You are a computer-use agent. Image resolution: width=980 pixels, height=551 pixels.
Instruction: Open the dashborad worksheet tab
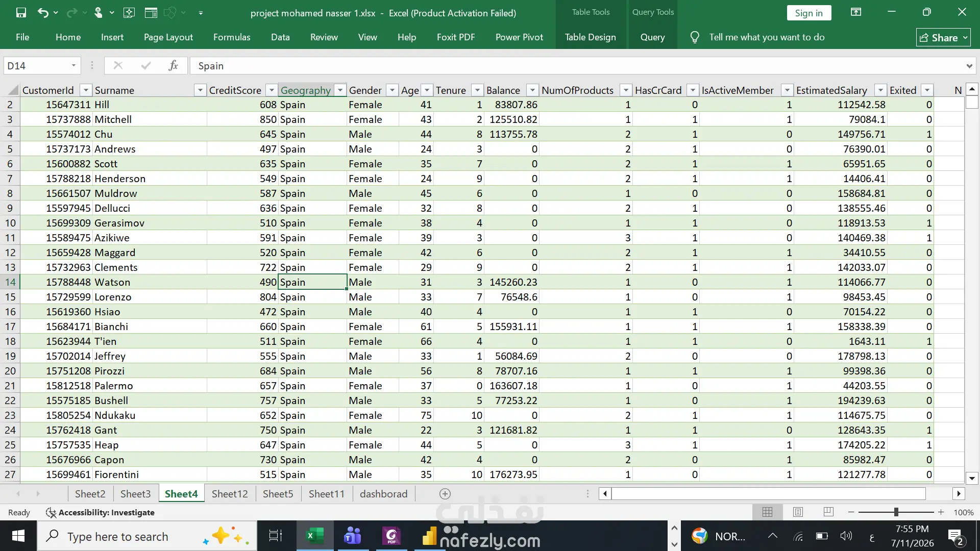click(384, 494)
